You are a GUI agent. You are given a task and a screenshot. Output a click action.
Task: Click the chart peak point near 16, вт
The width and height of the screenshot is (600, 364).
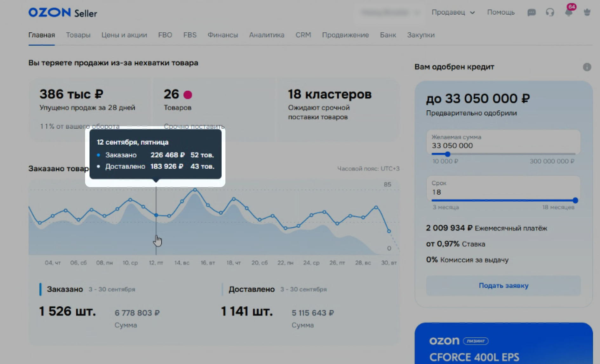195,190
